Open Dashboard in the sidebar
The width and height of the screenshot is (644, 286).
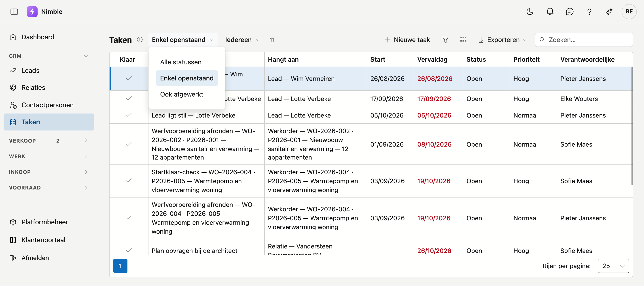pyautogui.click(x=49, y=37)
